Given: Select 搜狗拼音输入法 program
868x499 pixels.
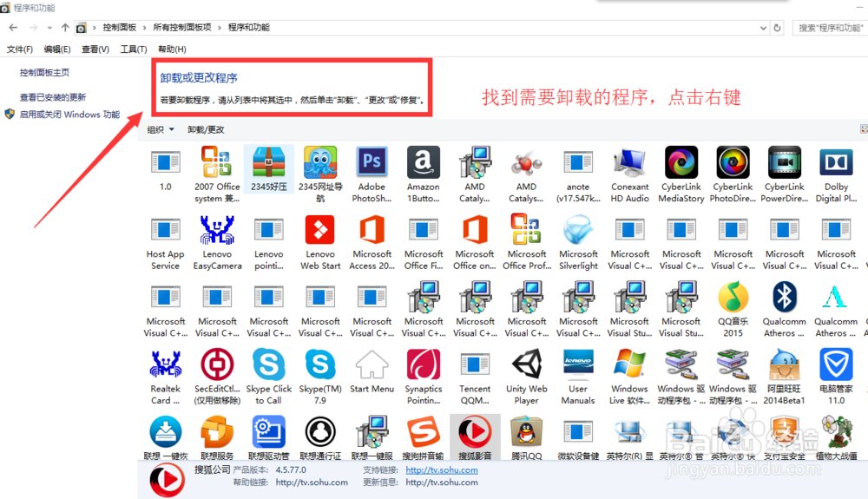Looking at the screenshot, I should tap(423, 437).
